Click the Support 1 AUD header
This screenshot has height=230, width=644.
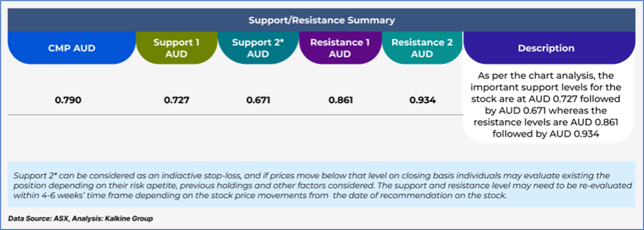click(x=176, y=48)
